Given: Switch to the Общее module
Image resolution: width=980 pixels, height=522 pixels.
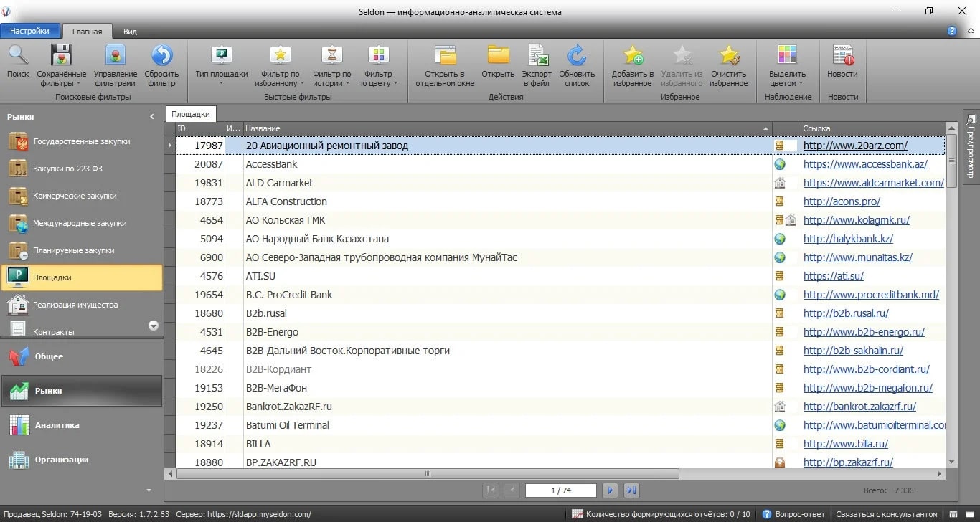Looking at the screenshot, I should click(82, 356).
